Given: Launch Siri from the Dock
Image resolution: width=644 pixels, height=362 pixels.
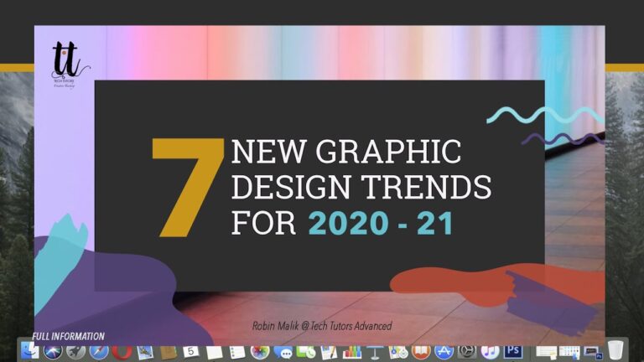Looking at the screenshot, I should tap(53, 351).
